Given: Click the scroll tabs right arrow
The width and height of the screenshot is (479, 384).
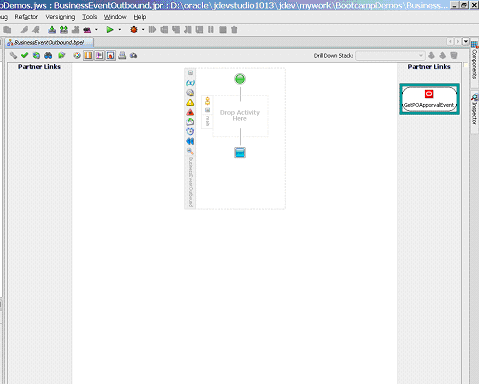Looking at the screenshot, I should click(x=458, y=41).
